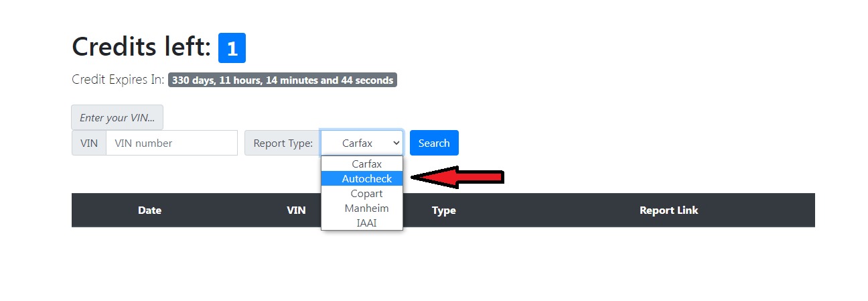Click the blue credits count badge
This screenshot has width=868, height=301.
pos(232,48)
